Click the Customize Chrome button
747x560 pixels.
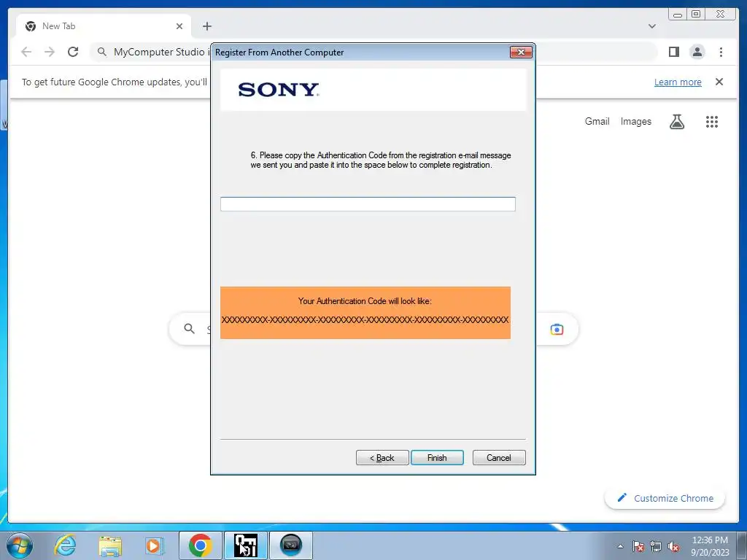pos(665,498)
